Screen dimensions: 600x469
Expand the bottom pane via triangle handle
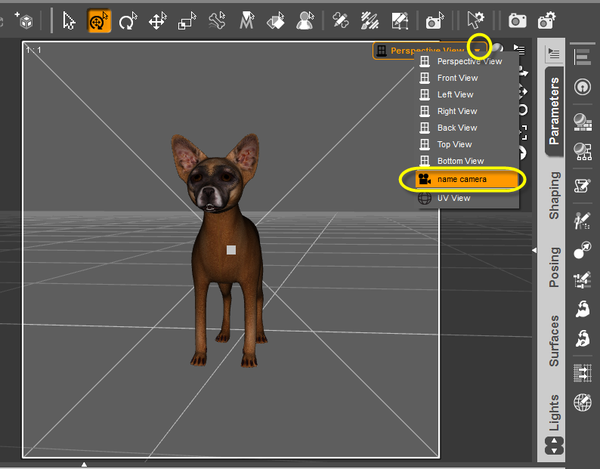coord(84,464)
